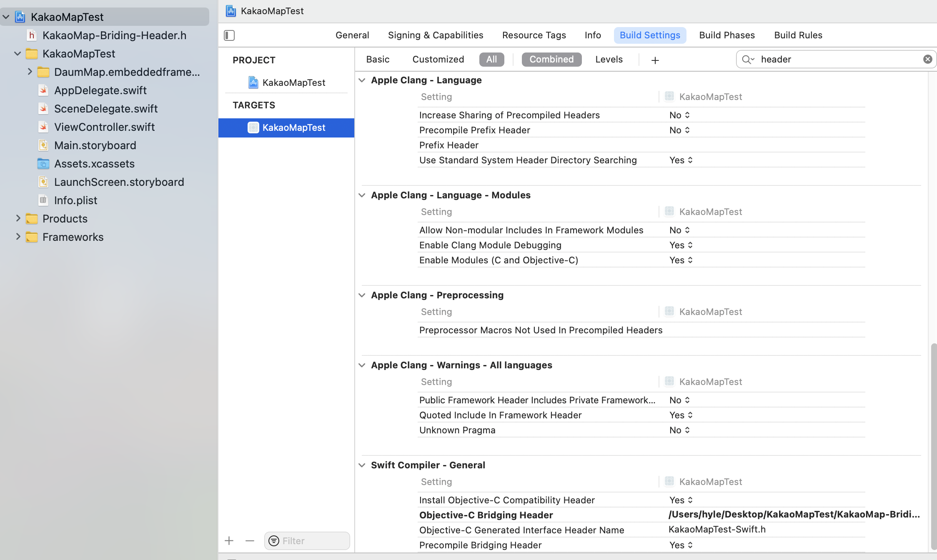
Task: Collapse Apple Clang - Language - Modules section
Action: [x=362, y=195]
